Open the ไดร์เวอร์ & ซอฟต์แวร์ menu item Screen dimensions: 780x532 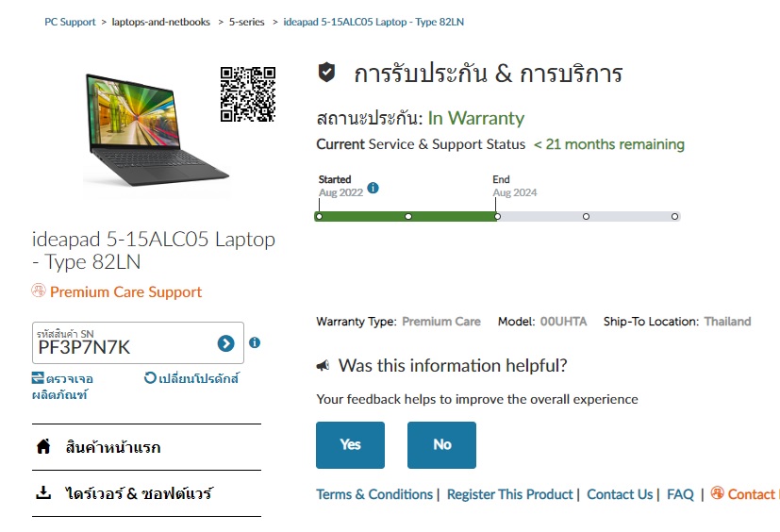[147, 493]
